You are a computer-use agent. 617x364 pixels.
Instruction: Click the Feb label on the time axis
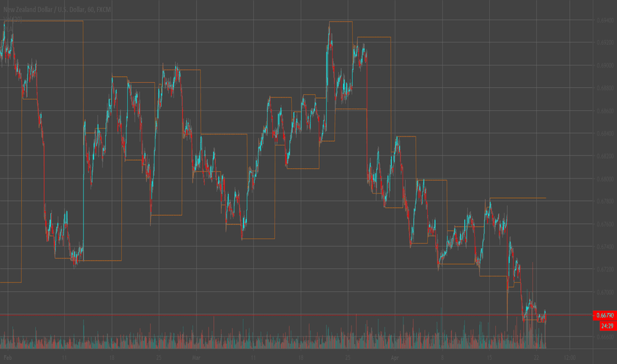[8, 357]
